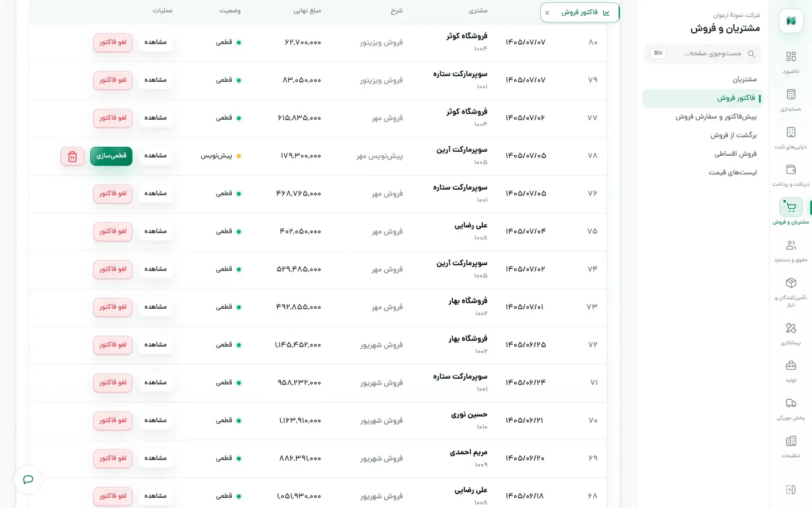The image size is (812, 508).
Task: Open the تنظیمات settings icon
Action: 791,441
